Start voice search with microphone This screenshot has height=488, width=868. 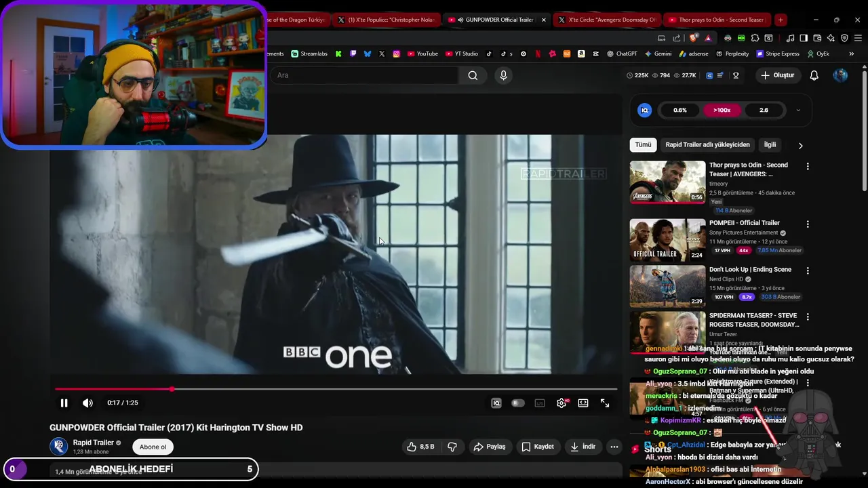(503, 75)
